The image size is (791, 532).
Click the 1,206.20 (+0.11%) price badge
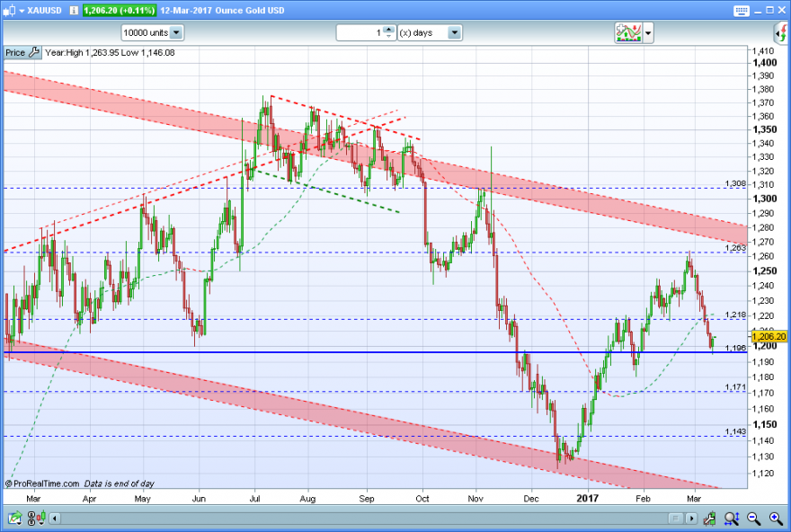coord(120,11)
